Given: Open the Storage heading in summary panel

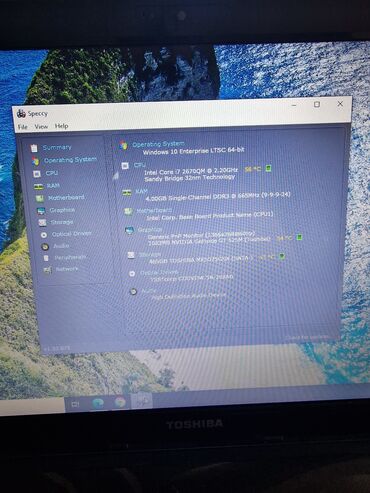Looking at the screenshot, I should pos(150,254).
